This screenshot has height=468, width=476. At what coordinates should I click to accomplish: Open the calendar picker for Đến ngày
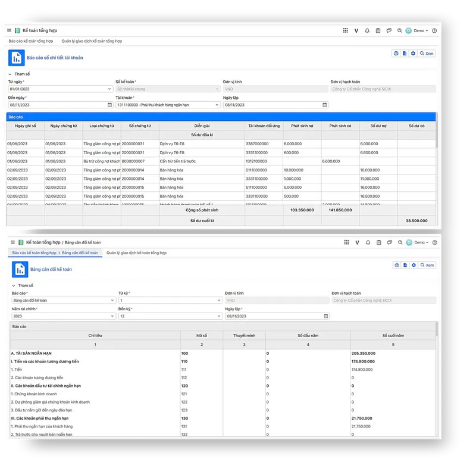click(x=109, y=105)
